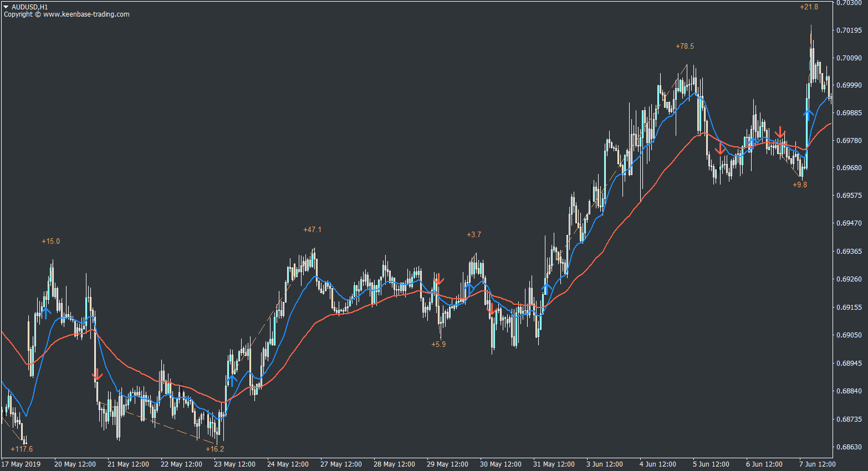Click the 27 May 12:00 time label
This screenshot has width=868, height=471.
click(x=341, y=464)
